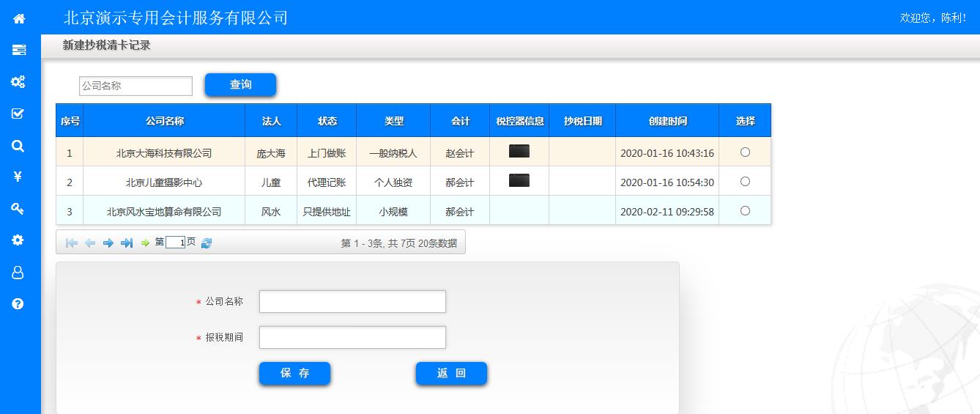Click timestamp 2020-02-11 09:29:58
980x414 pixels.
[x=667, y=212]
